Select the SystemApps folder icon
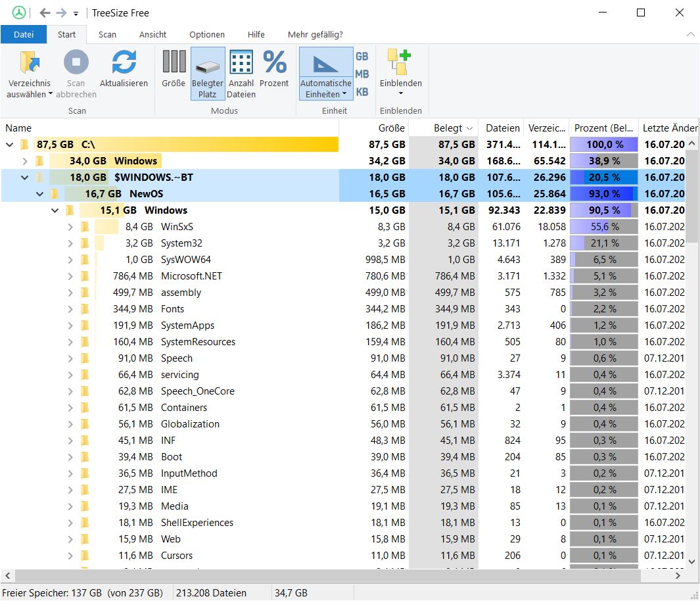 pos(85,326)
